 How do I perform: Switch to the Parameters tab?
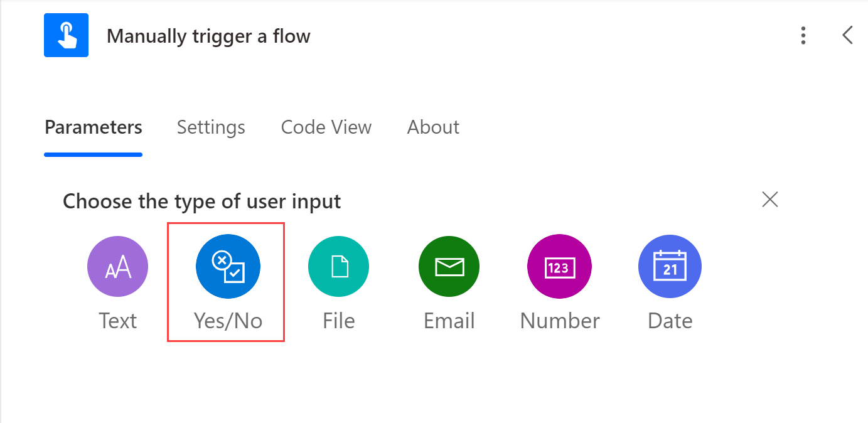[x=94, y=127]
